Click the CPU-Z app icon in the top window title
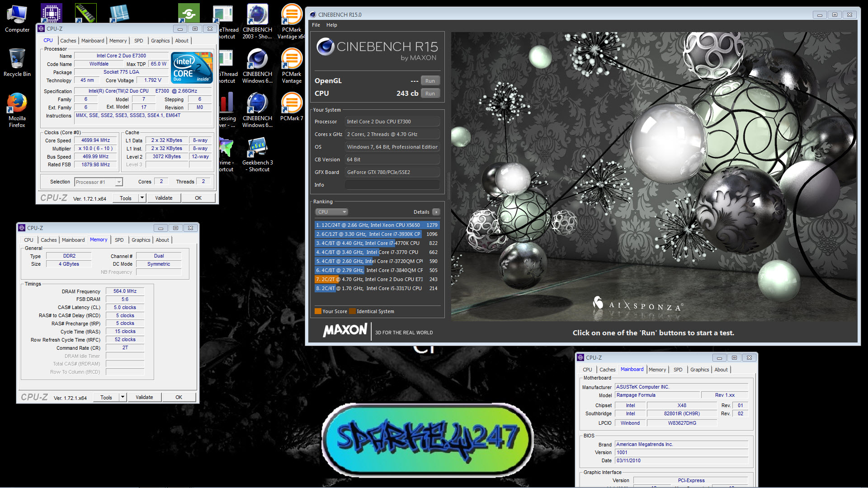 (42, 28)
